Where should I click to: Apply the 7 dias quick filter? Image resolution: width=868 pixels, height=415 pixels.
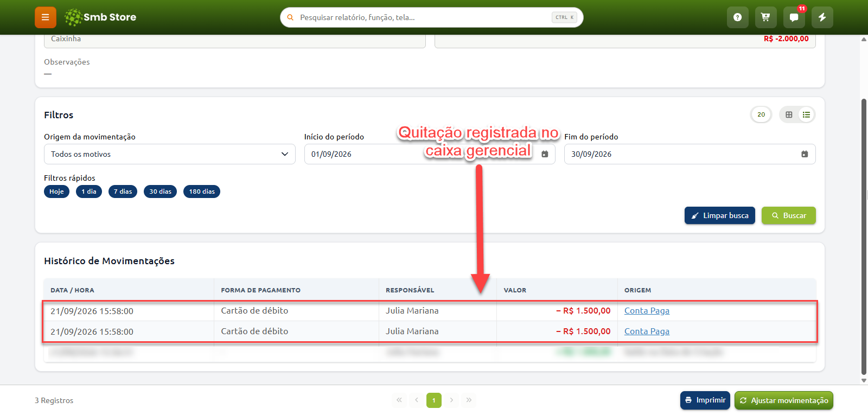click(123, 191)
